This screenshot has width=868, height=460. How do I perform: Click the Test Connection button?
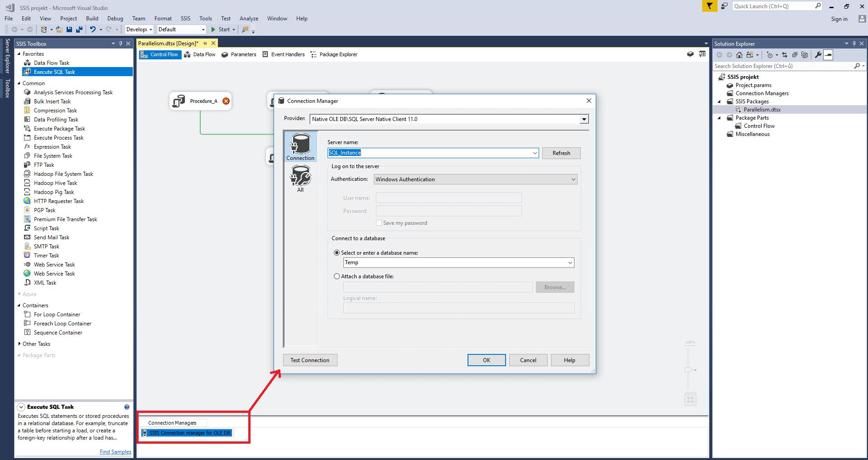310,360
